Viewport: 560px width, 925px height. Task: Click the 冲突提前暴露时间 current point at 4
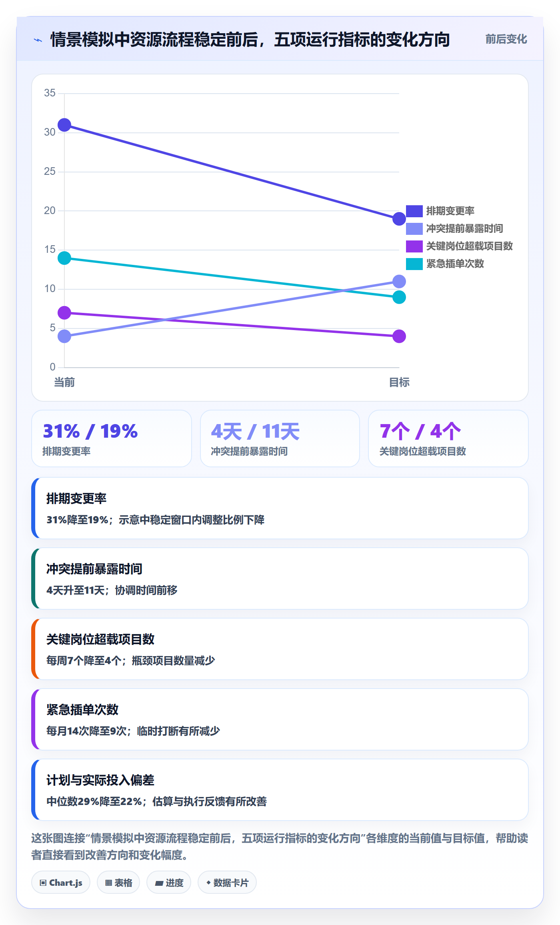tap(64, 336)
